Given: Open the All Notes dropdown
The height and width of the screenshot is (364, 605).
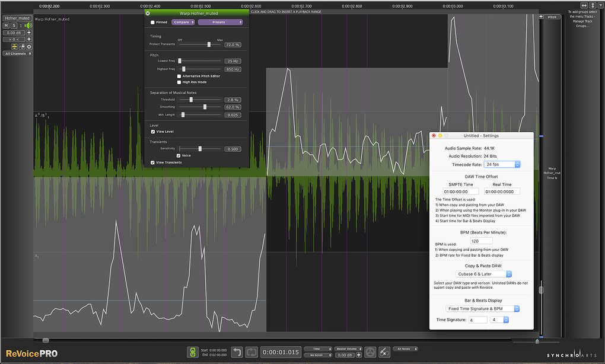Looking at the screenshot, I should 406,349.
